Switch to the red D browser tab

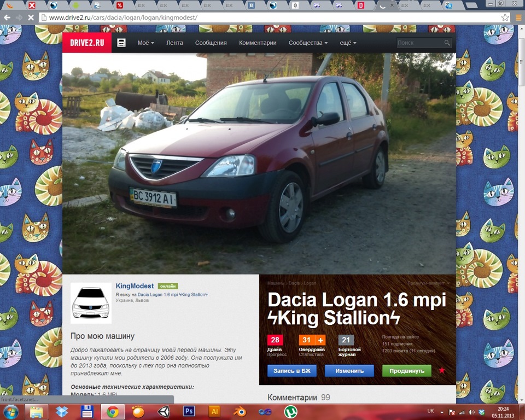[x=361, y=5]
